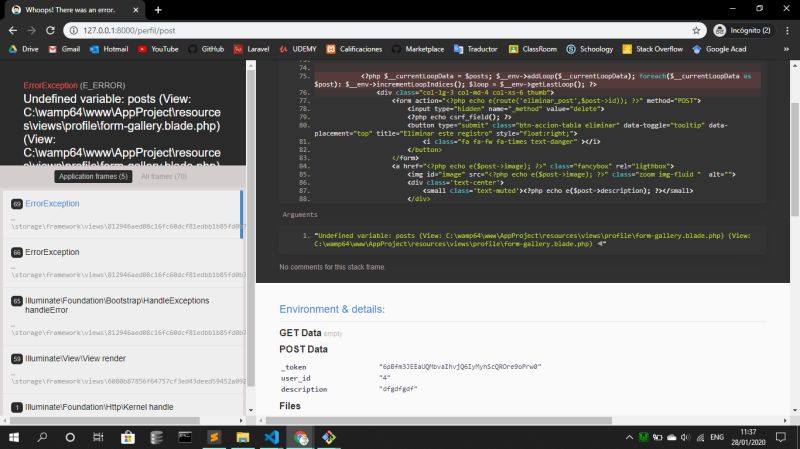The image size is (800, 449).
Task: Switch to Chrome on the taskbar
Action: pos(301,437)
